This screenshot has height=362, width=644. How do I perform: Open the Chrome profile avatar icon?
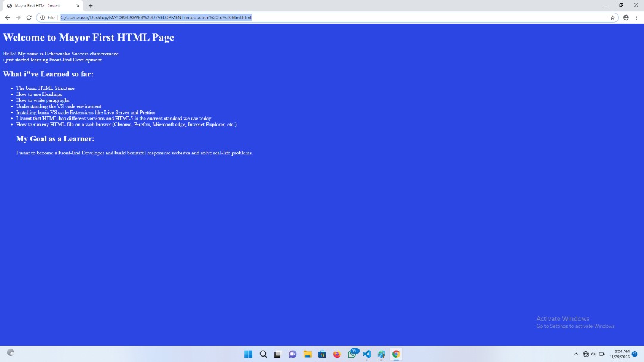[626, 18]
